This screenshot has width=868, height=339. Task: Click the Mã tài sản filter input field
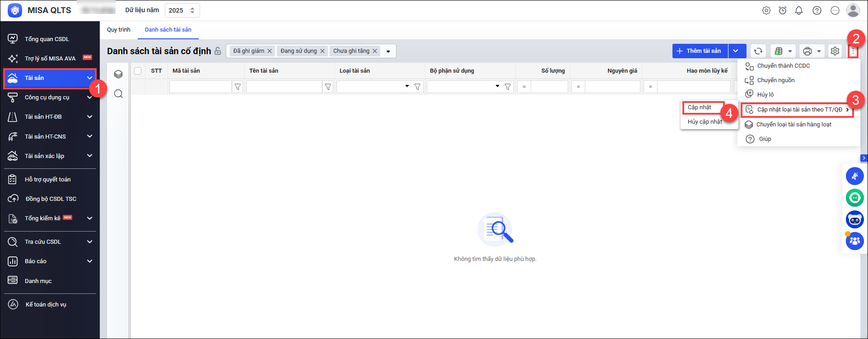(x=201, y=87)
